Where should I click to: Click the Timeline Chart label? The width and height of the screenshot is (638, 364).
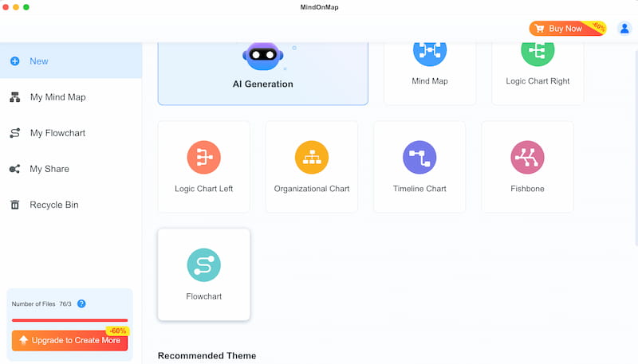[x=419, y=189]
